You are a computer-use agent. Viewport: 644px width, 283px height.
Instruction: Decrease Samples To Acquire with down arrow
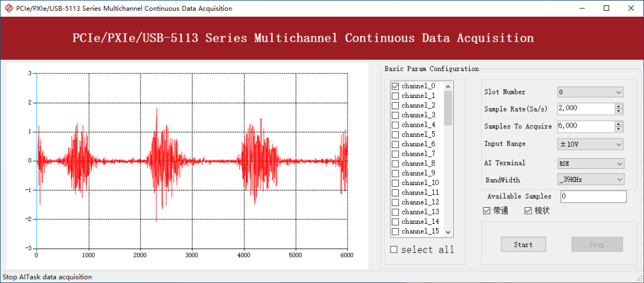point(618,129)
